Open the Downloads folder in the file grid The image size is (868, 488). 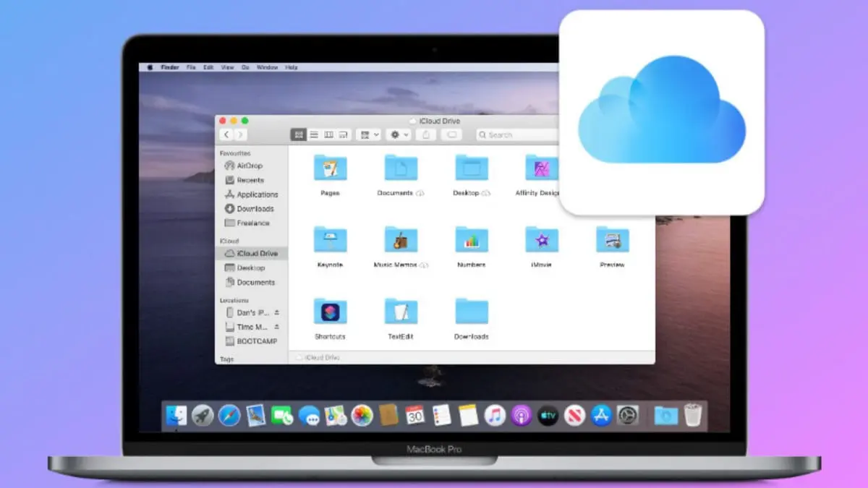[x=472, y=311]
